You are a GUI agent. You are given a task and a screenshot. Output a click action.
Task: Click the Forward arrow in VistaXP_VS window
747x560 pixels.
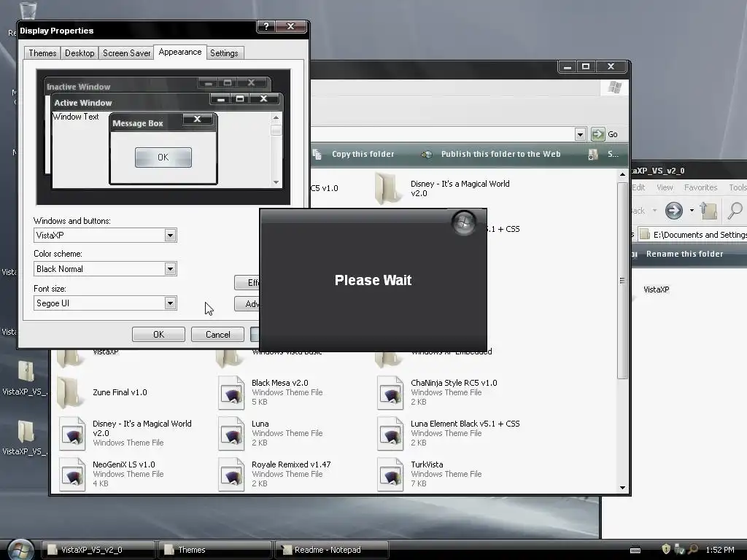(673, 211)
